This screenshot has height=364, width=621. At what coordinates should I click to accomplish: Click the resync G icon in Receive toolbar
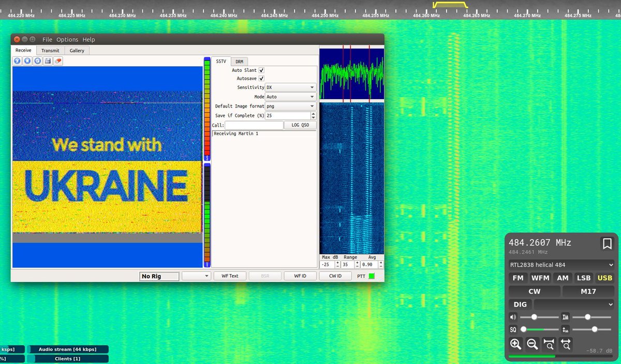[x=38, y=61]
